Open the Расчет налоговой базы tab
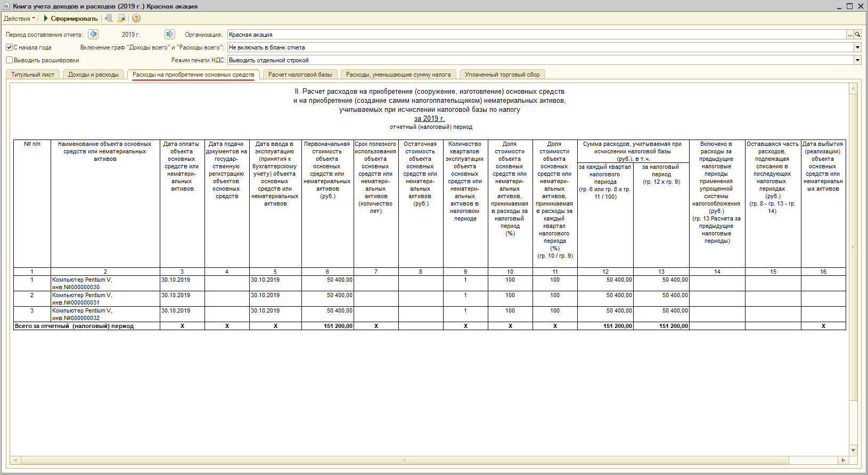Image resolution: width=868 pixels, height=475 pixels. pyautogui.click(x=300, y=75)
